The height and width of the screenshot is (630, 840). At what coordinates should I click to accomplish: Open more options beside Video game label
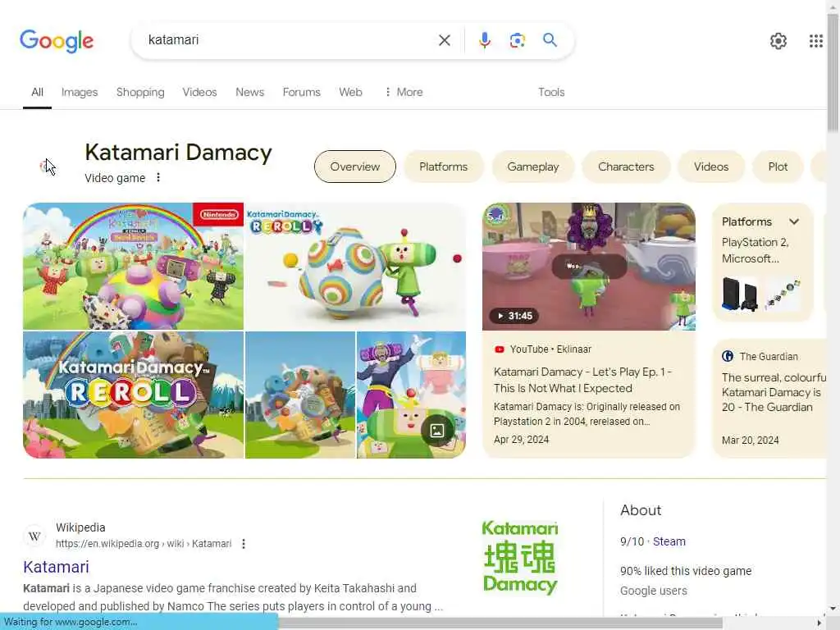(158, 177)
